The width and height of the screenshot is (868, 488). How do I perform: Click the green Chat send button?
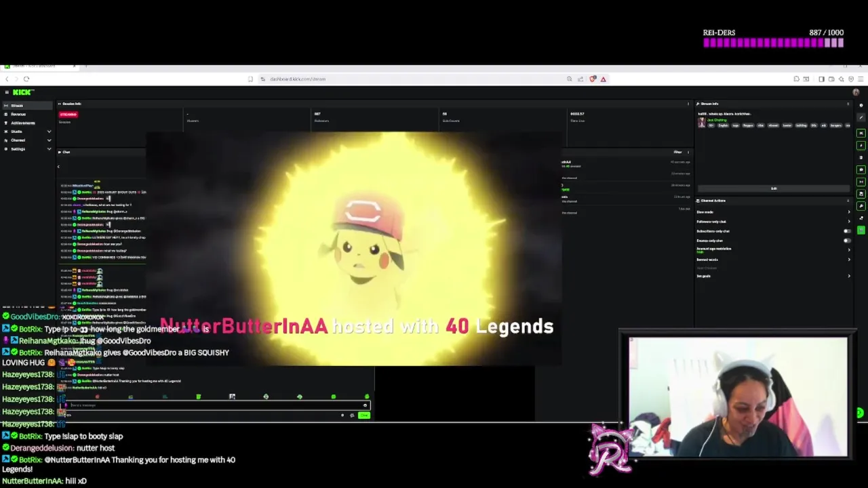[364, 415]
